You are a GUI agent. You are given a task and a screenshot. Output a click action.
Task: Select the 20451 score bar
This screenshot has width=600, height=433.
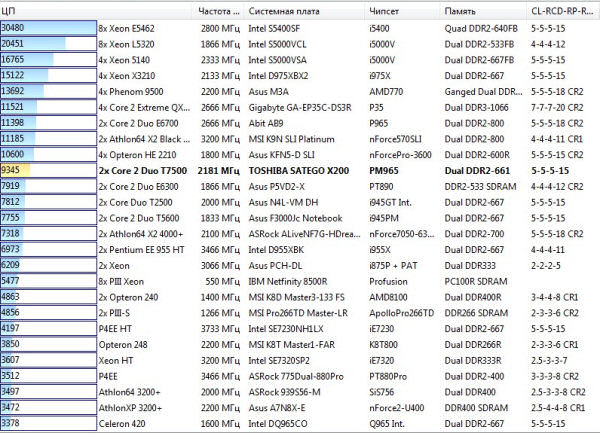pyautogui.click(x=48, y=44)
